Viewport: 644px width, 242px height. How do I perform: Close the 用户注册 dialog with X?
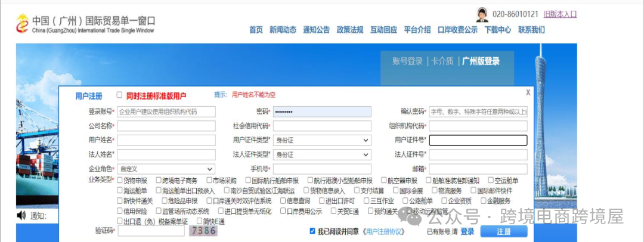tap(528, 93)
